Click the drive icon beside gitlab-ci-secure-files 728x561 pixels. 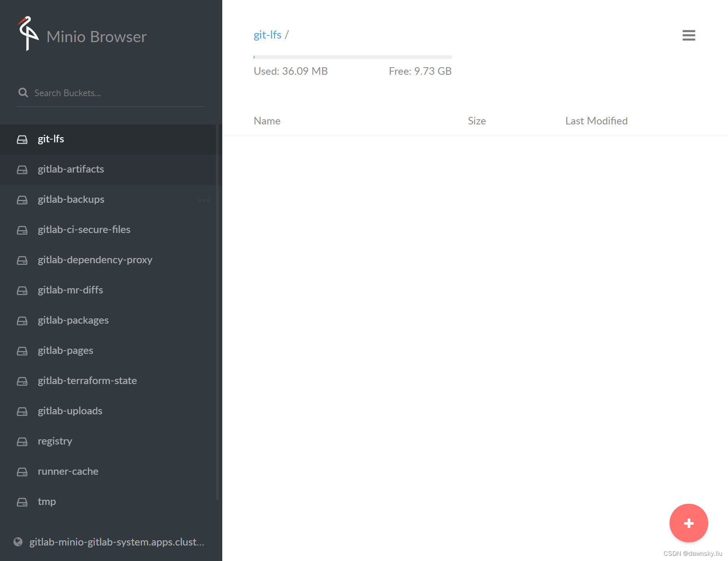(22, 230)
